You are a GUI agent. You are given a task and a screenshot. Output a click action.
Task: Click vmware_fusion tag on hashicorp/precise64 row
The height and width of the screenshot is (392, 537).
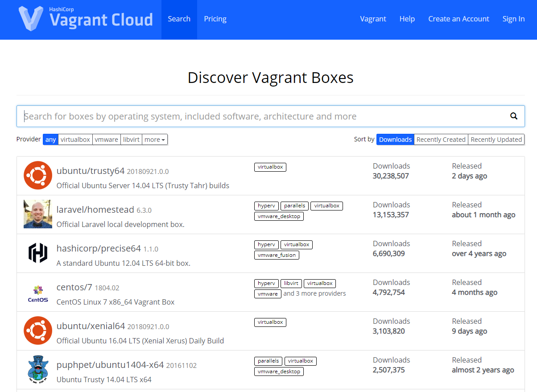277,256
